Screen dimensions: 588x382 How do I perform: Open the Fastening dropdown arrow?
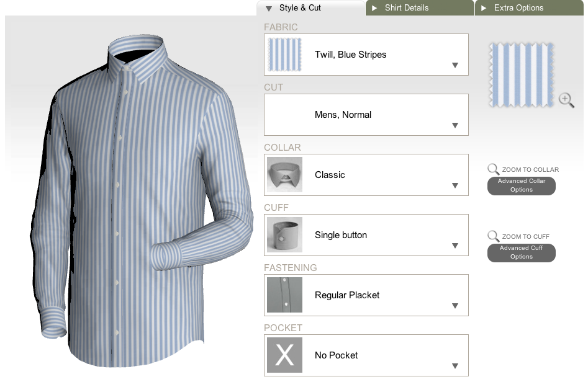click(455, 306)
